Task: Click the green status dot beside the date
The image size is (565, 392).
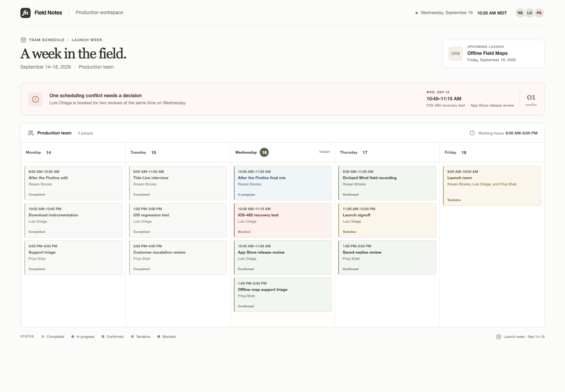Action: [417, 13]
